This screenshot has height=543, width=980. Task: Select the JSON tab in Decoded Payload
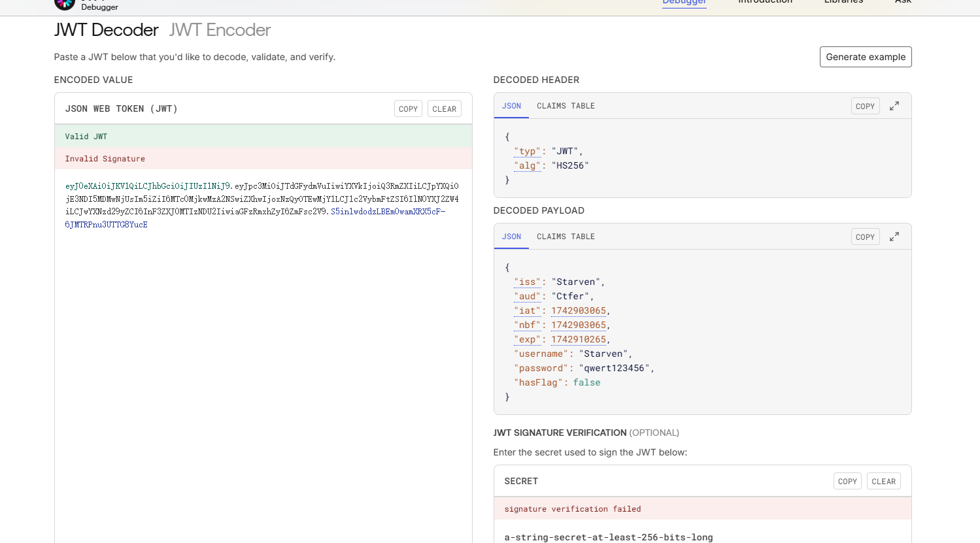[511, 237]
